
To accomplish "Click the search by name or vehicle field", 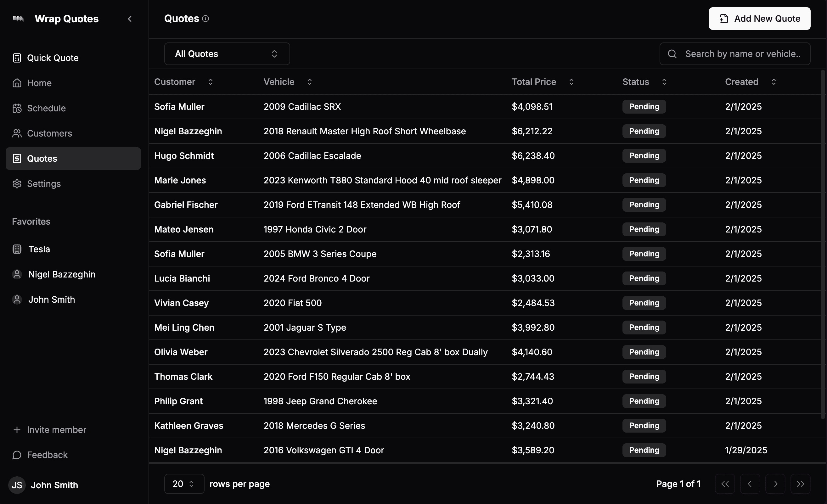I will (735, 54).
